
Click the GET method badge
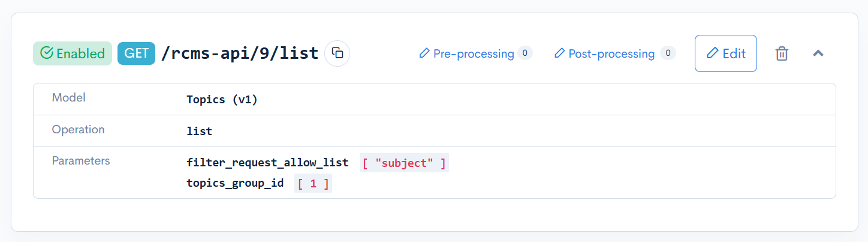tap(137, 53)
